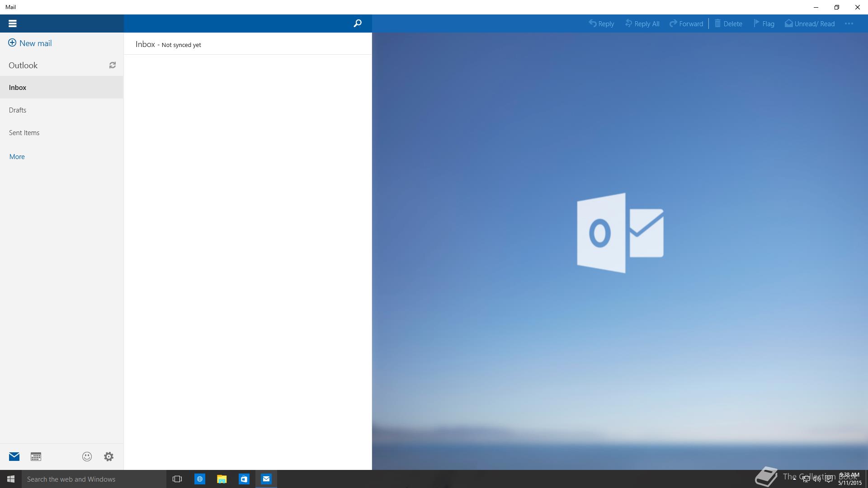This screenshot has height=488, width=868.
Task: Show More folders
Action: coord(17,156)
